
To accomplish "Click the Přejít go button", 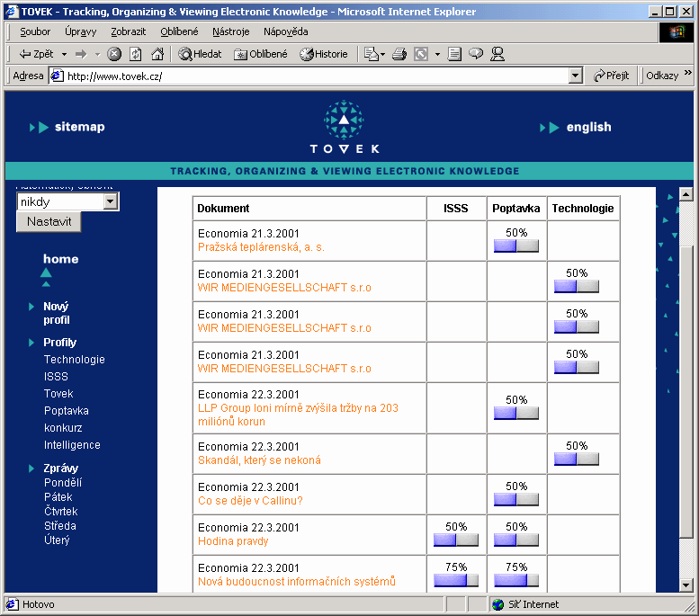I will 611,76.
